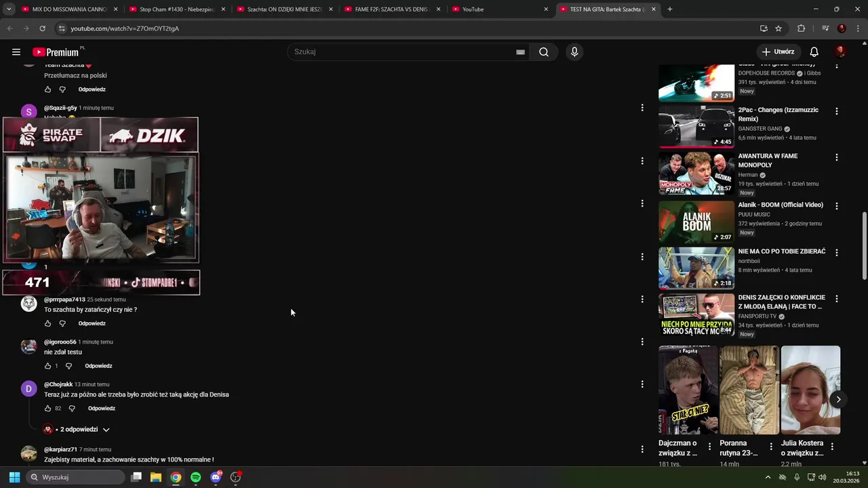Screen dimensions: 868x488
Task: Open the YouTube account avatar menu
Action: point(840,52)
